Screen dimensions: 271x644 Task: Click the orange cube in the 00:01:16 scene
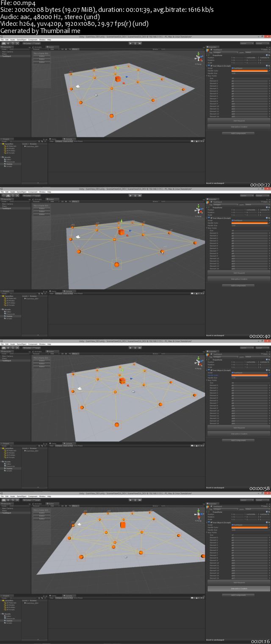point(123,525)
